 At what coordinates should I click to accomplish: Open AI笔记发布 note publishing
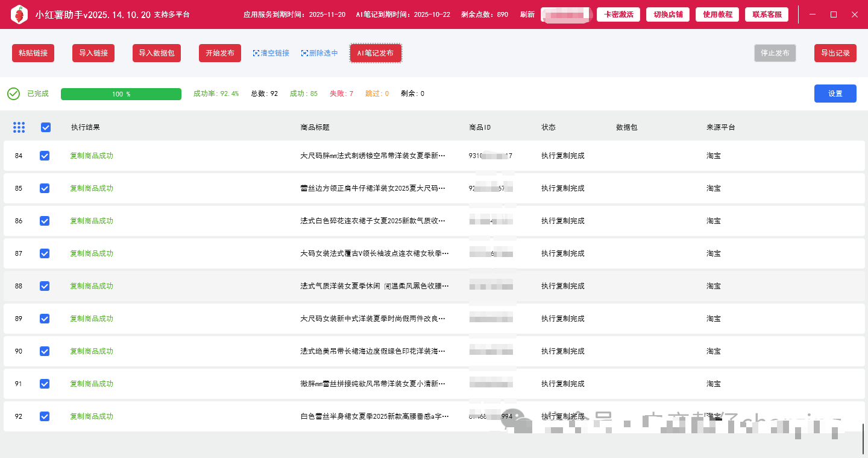point(376,53)
